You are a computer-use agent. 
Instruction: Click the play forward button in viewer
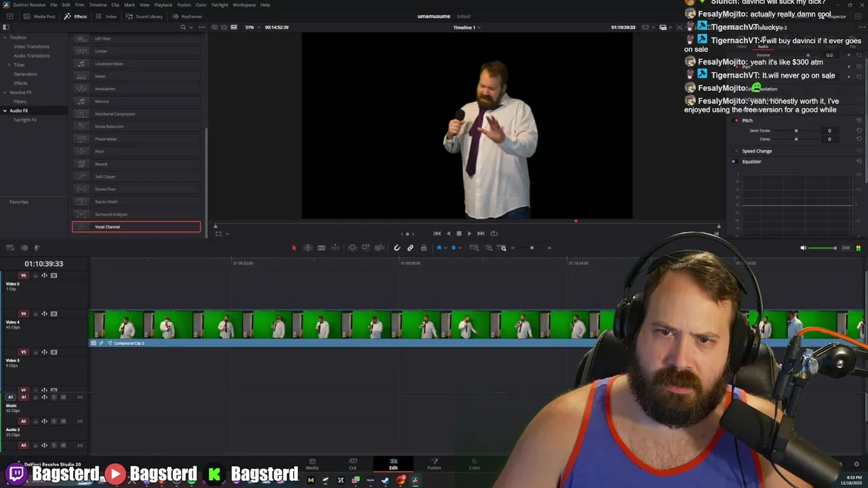coord(469,233)
